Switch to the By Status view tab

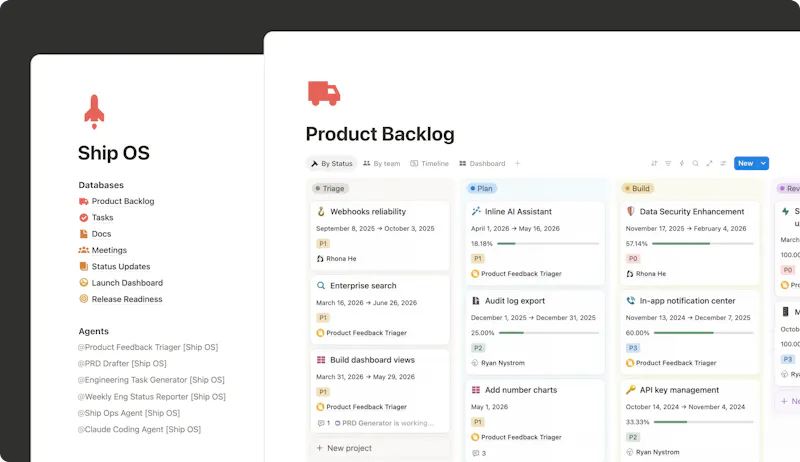click(332, 163)
